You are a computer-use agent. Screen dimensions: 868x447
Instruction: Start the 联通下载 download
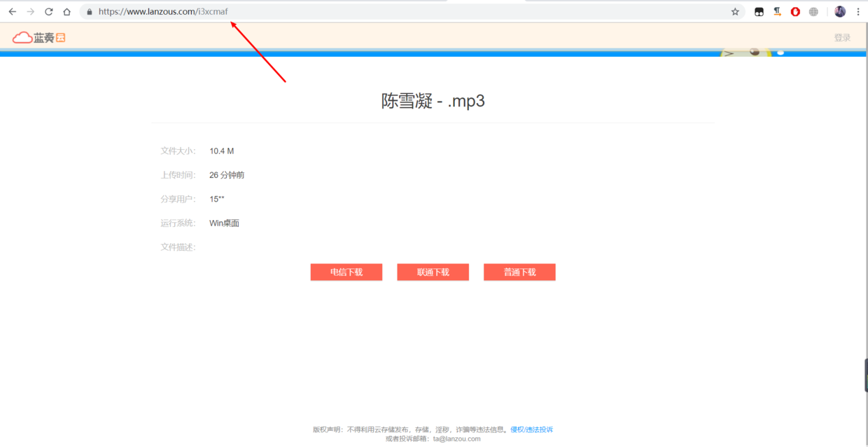(x=433, y=272)
